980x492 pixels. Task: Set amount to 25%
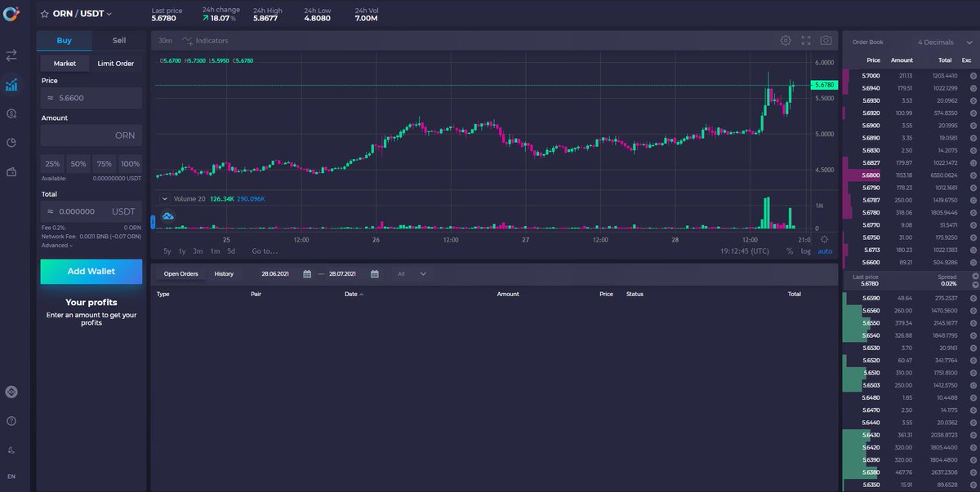point(52,164)
